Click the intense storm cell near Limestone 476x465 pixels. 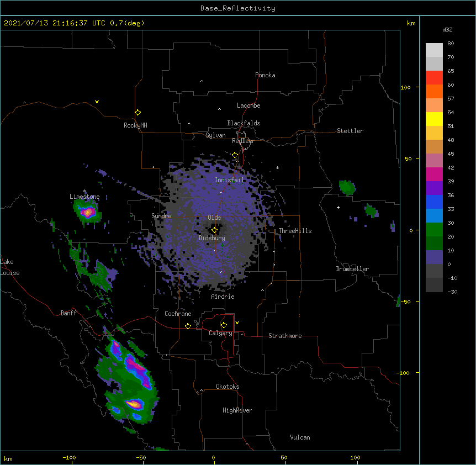(x=88, y=212)
